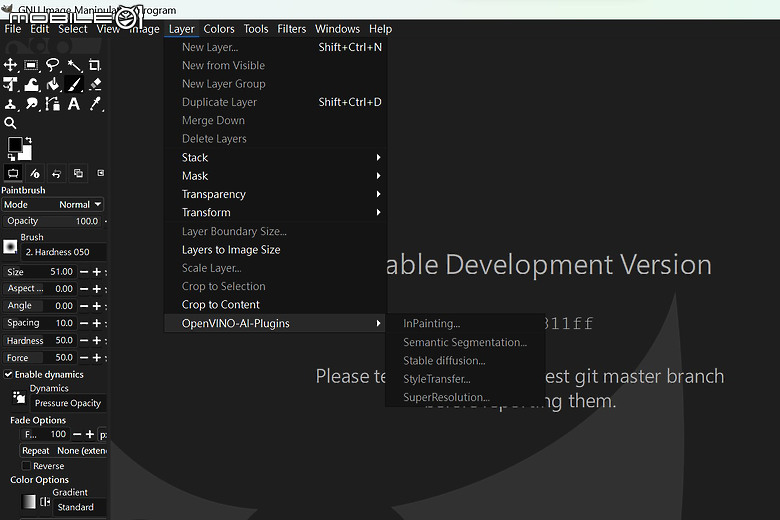The height and width of the screenshot is (520, 780).
Task: Open the dynamics picker icon
Action: 19,397
